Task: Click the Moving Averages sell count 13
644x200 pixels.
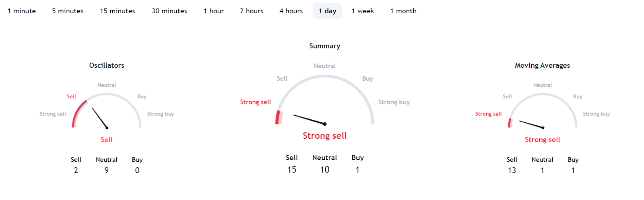Action: [512, 170]
